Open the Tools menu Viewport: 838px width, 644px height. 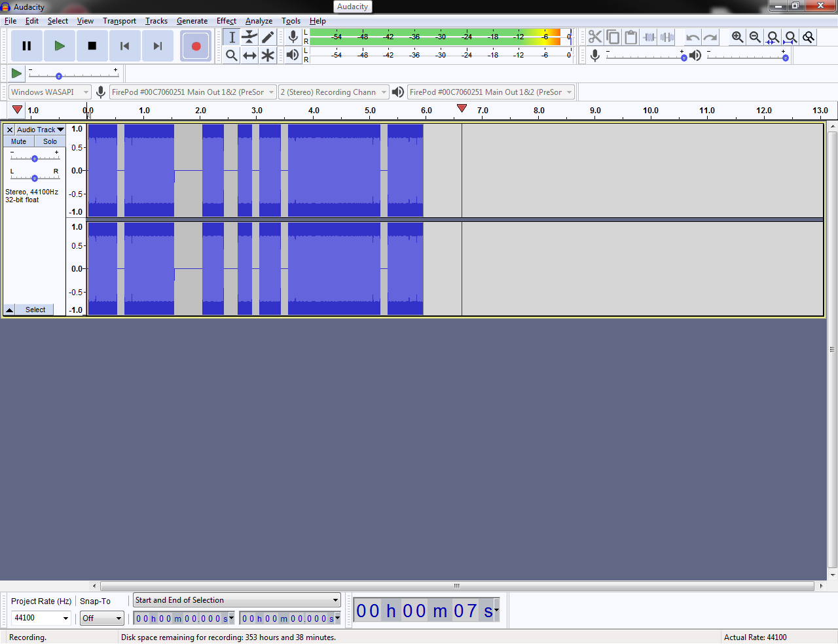click(x=291, y=21)
